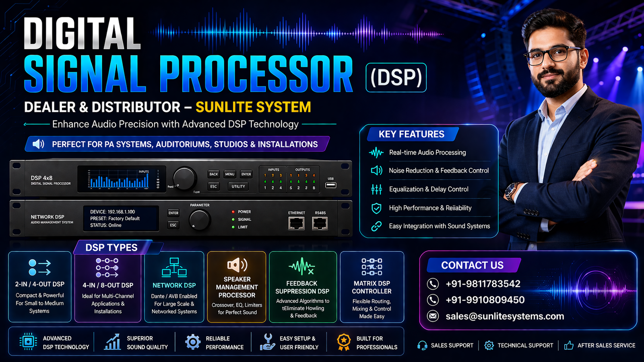644x362 pixels.
Task: Click the gear icon for Technical Support
Action: [x=489, y=346]
